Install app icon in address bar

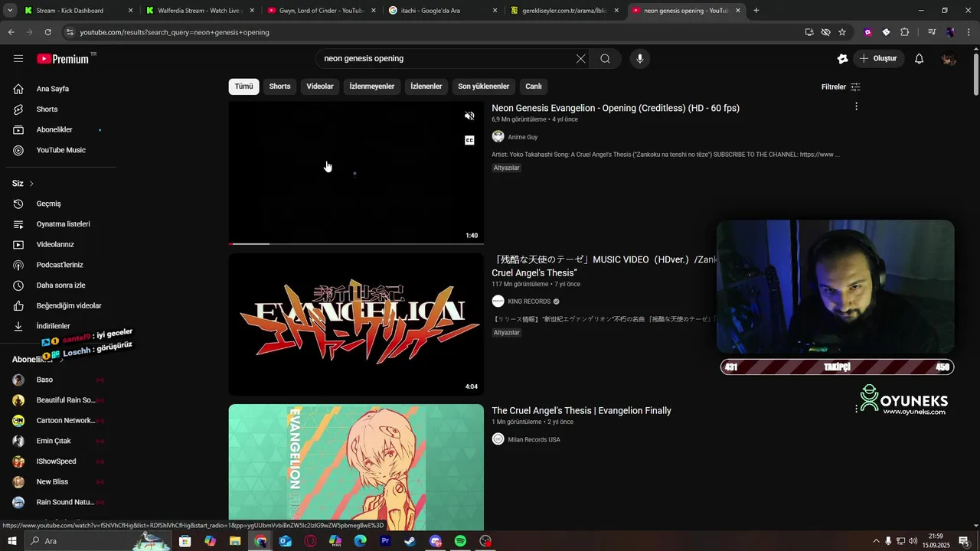809,32
